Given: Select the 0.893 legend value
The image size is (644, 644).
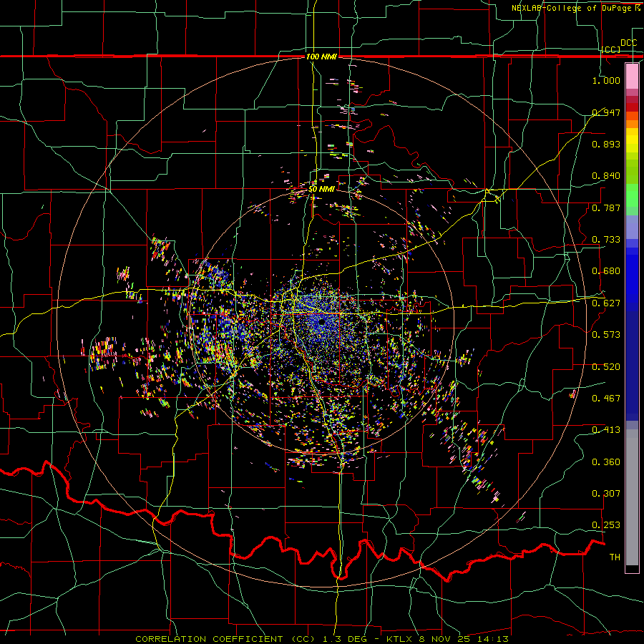Looking at the screenshot, I should tap(606, 144).
